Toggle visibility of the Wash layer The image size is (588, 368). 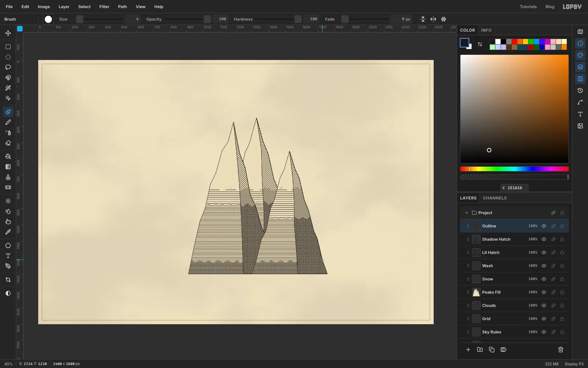tap(544, 266)
